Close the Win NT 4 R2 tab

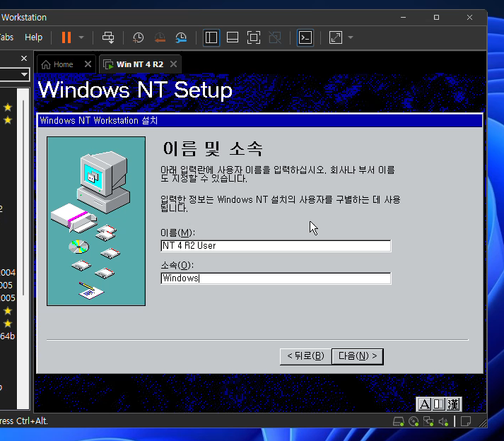pos(174,64)
